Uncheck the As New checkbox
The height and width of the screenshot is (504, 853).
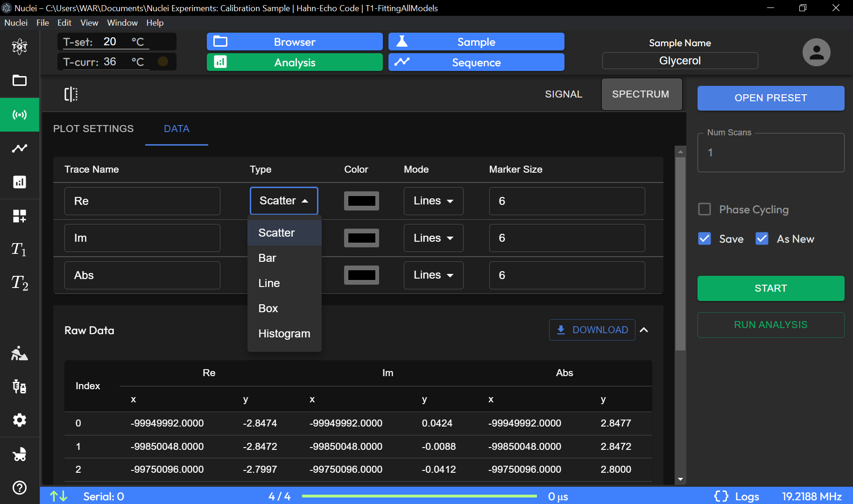click(x=762, y=238)
